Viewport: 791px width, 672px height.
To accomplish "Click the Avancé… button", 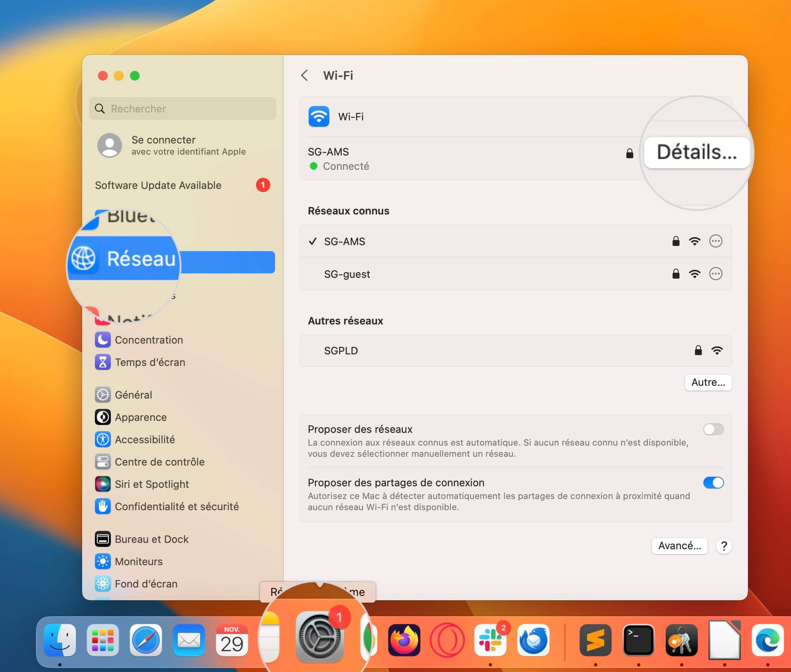I will [x=679, y=546].
